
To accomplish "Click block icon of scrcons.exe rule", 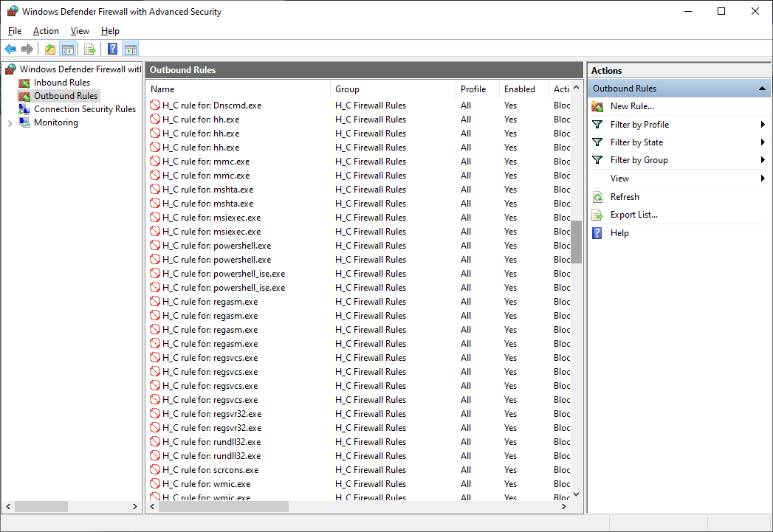I will pyautogui.click(x=155, y=469).
